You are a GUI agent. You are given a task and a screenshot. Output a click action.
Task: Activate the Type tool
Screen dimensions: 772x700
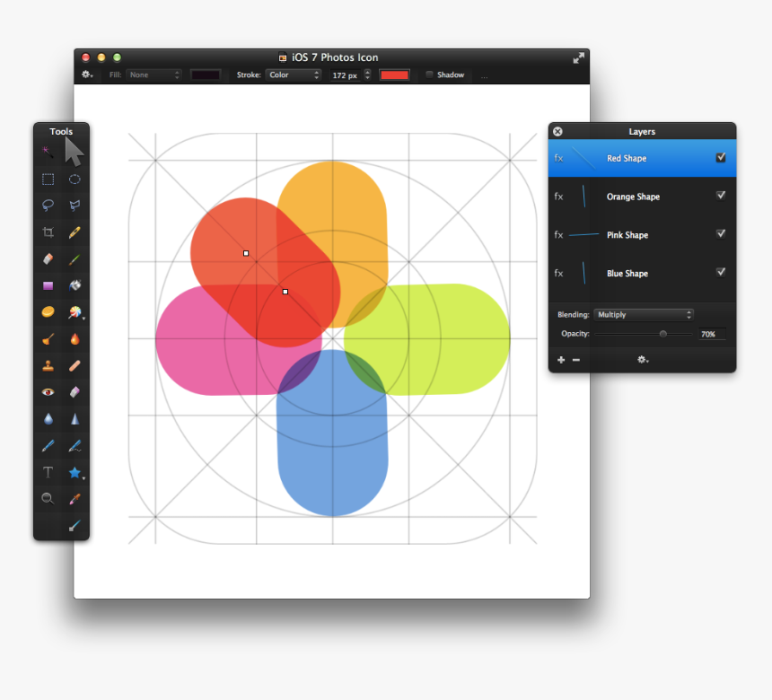pyautogui.click(x=48, y=473)
